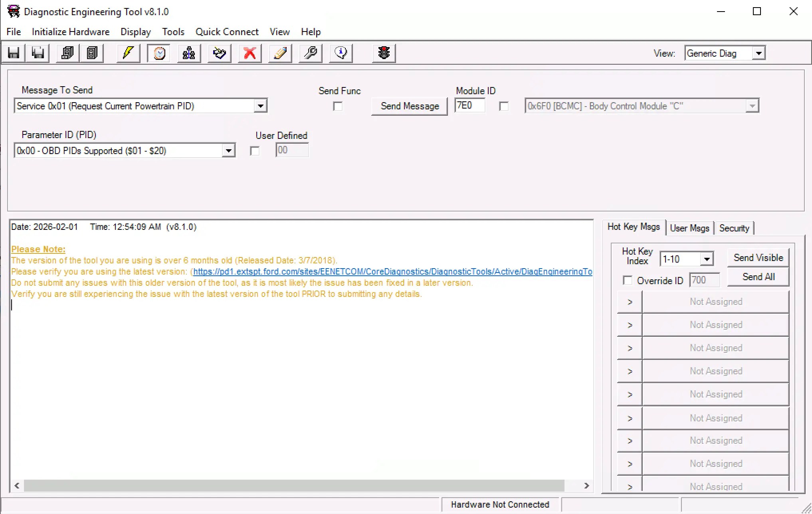Enable the Send Func checkbox

pos(338,106)
